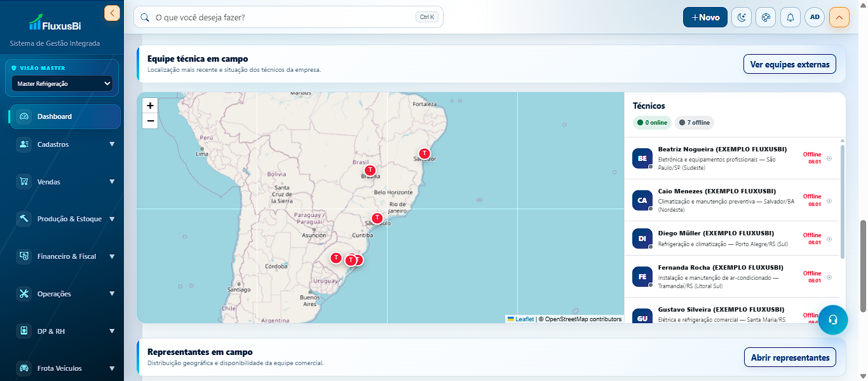Open the AD user avatar menu
The image size is (868, 381).
pos(815,18)
